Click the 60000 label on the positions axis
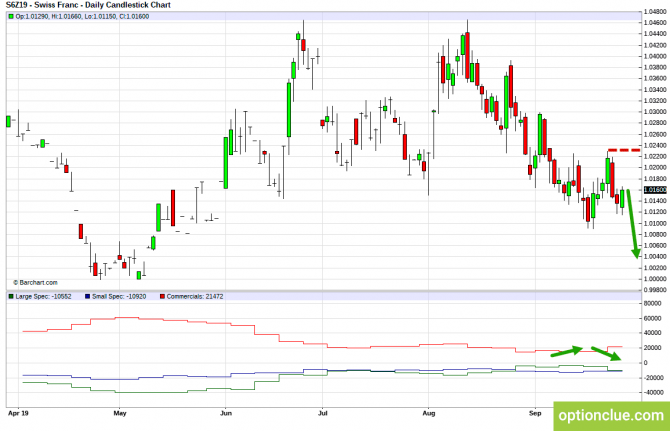The height and width of the screenshot is (431, 670). click(652, 318)
